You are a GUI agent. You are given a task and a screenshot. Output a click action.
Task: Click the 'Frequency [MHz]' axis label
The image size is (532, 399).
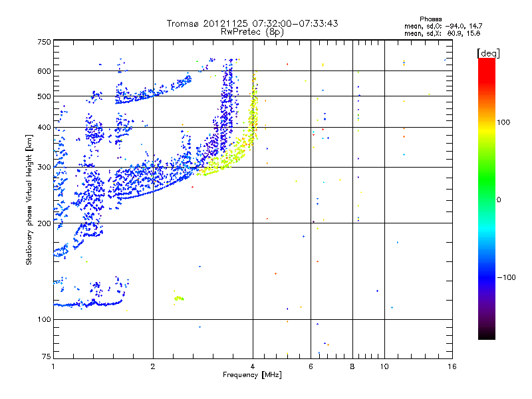[252, 375]
